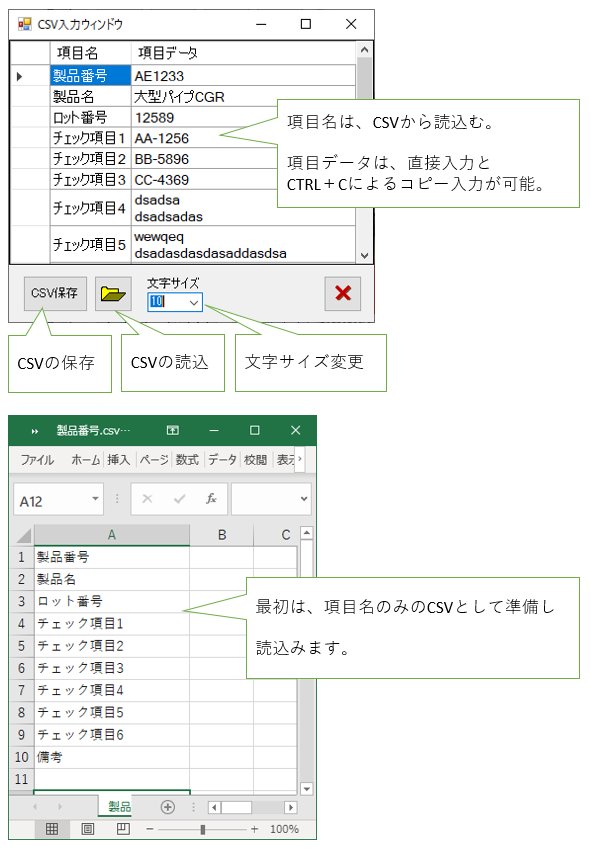The width and height of the screenshot is (591, 851).
Task: Click the fx Insert Function icon
Action: coord(211,498)
